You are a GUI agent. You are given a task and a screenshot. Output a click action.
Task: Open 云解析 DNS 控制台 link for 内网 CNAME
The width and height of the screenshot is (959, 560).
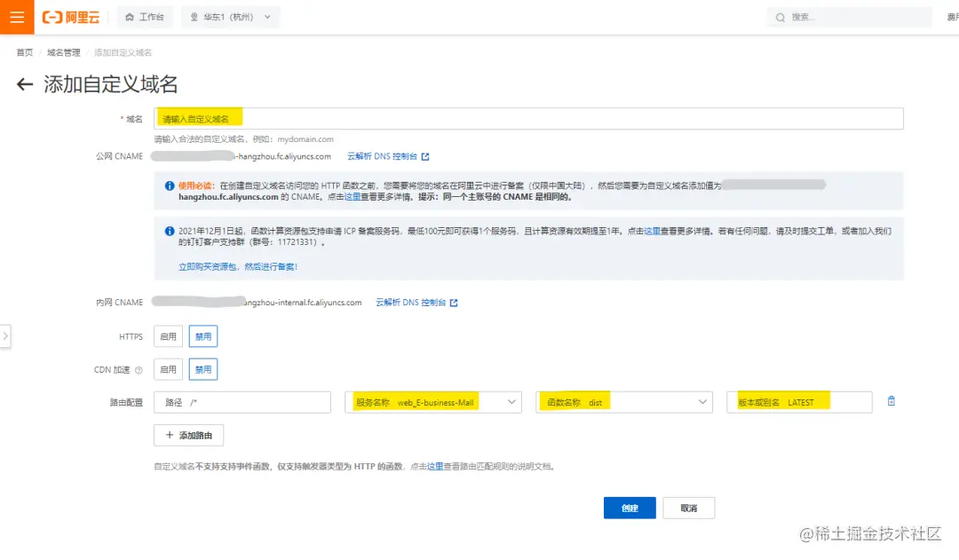(x=411, y=303)
